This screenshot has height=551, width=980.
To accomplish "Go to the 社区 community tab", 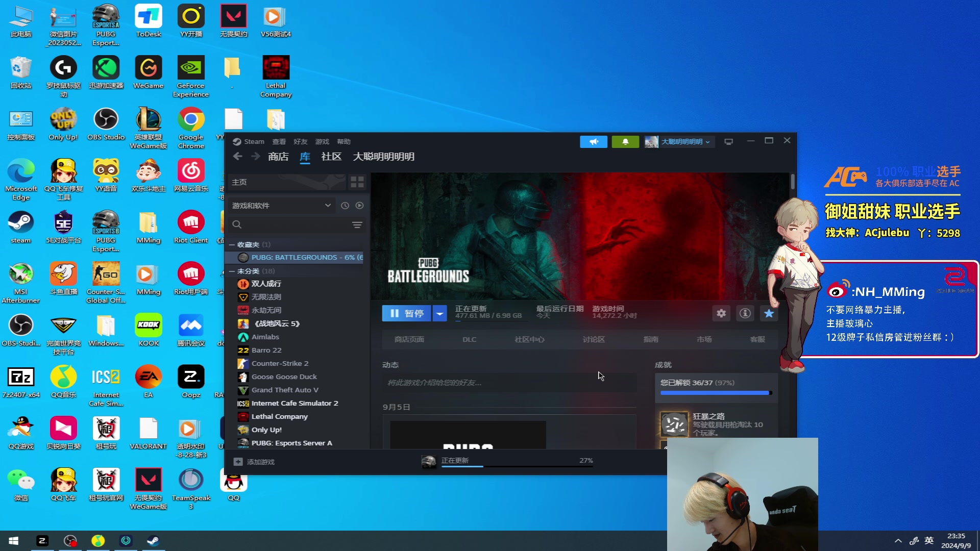I will click(x=331, y=157).
